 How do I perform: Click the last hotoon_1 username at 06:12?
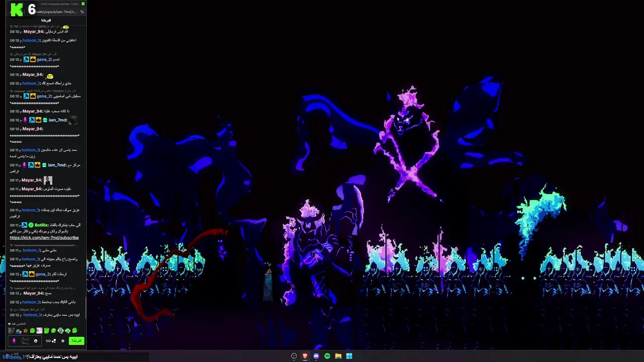click(32, 315)
